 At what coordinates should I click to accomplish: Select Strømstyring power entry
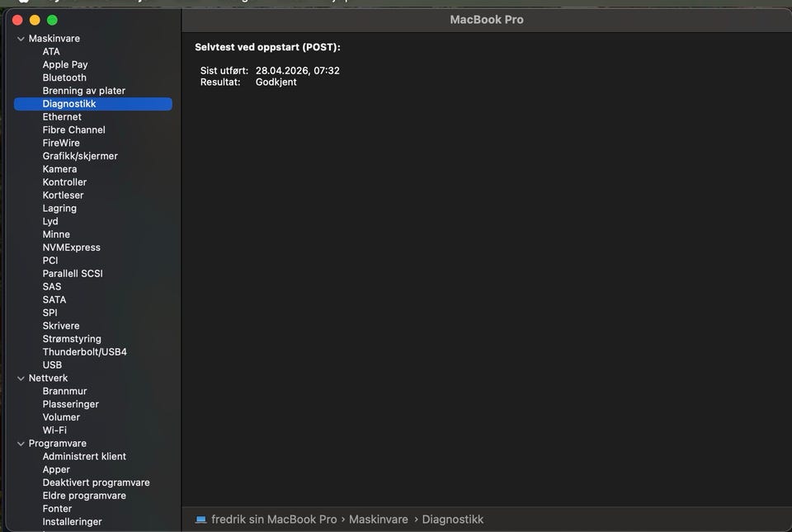(x=72, y=339)
